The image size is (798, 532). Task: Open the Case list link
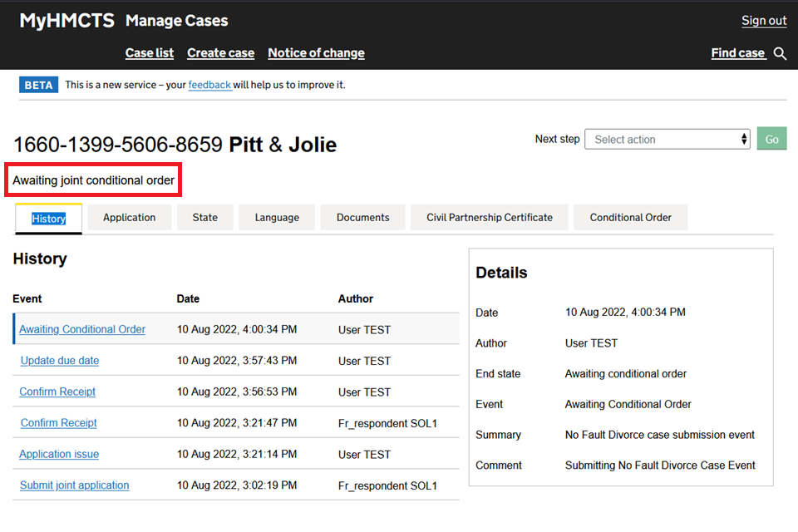(x=150, y=53)
